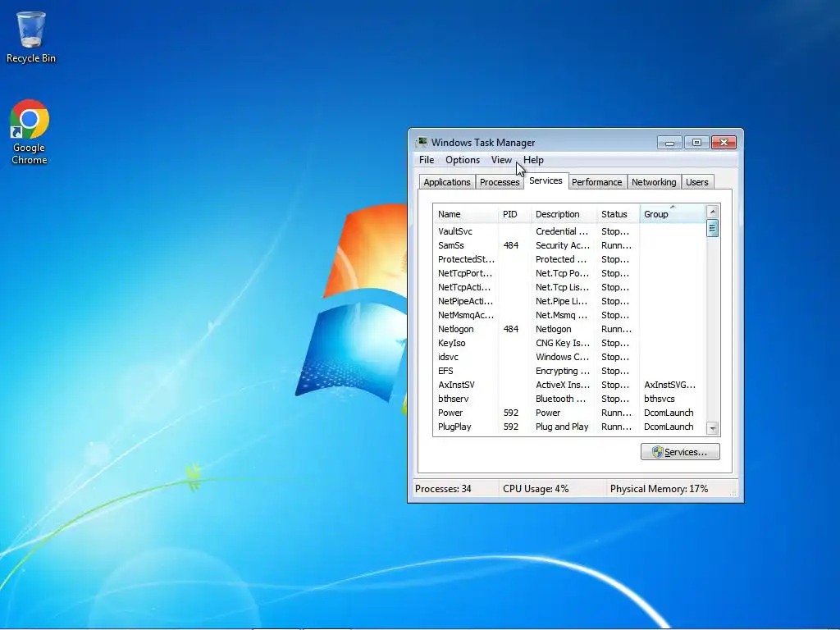Screen dimensions: 840x630
Task: Switch to the Applications tab
Action: (x=447, y=182)
